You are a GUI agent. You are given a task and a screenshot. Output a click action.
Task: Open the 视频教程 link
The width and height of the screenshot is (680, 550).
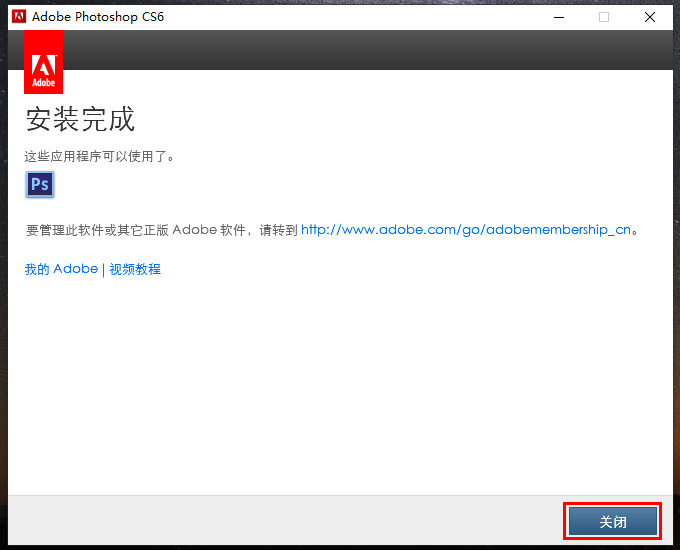click(x=135, y=269)
